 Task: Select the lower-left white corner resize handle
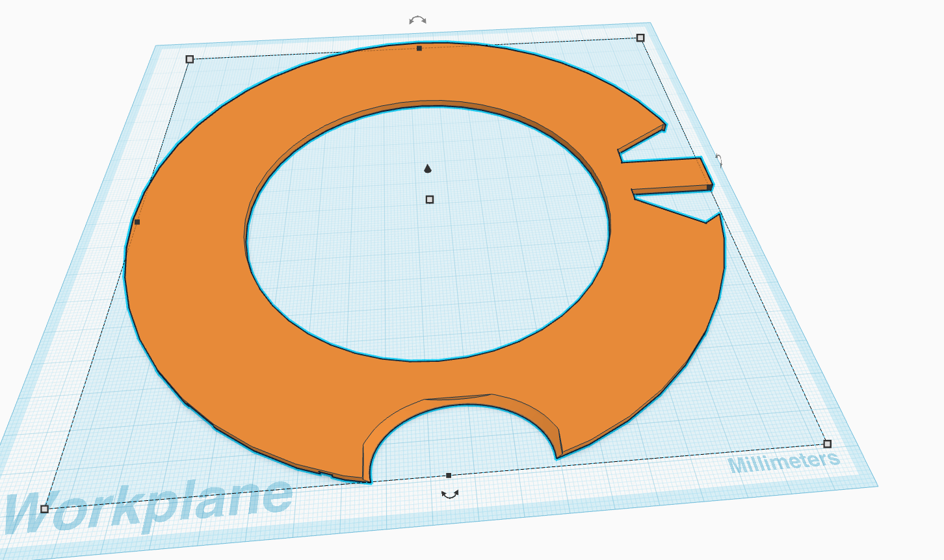pos(44,509)
